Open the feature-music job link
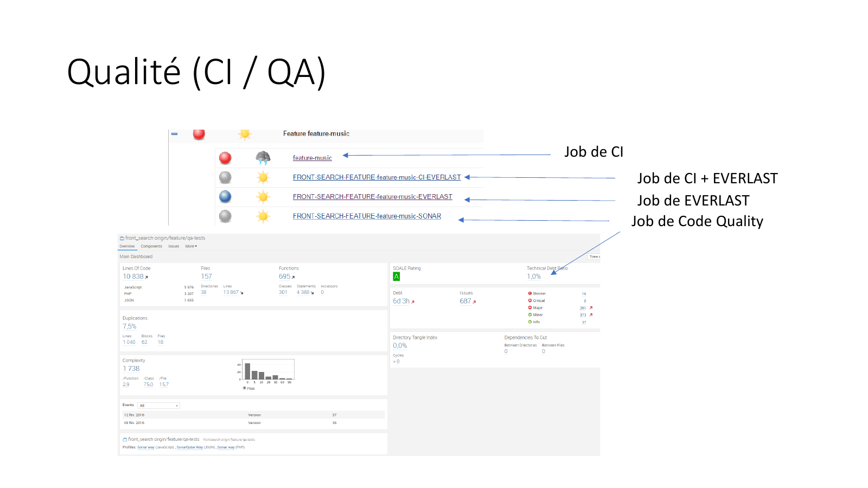 312,158
